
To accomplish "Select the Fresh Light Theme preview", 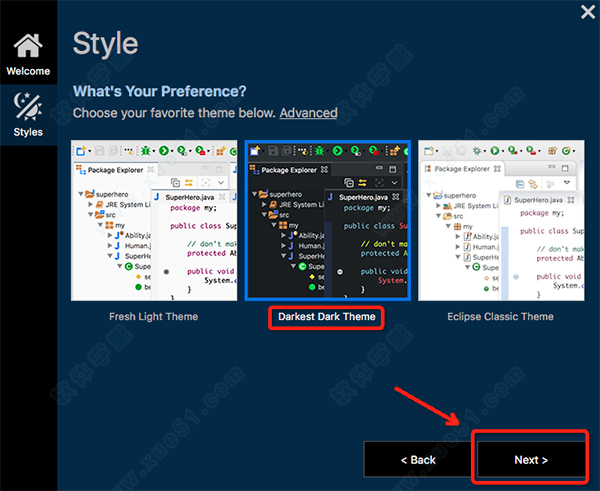I will [153, 219].
